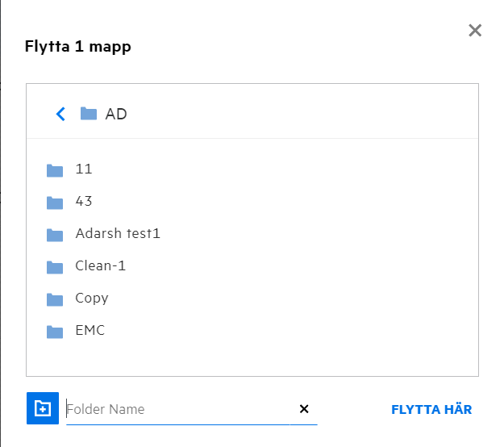Screen dimensions: 504x447
Task: Click the back arrow next to AD
Action: 60,115
